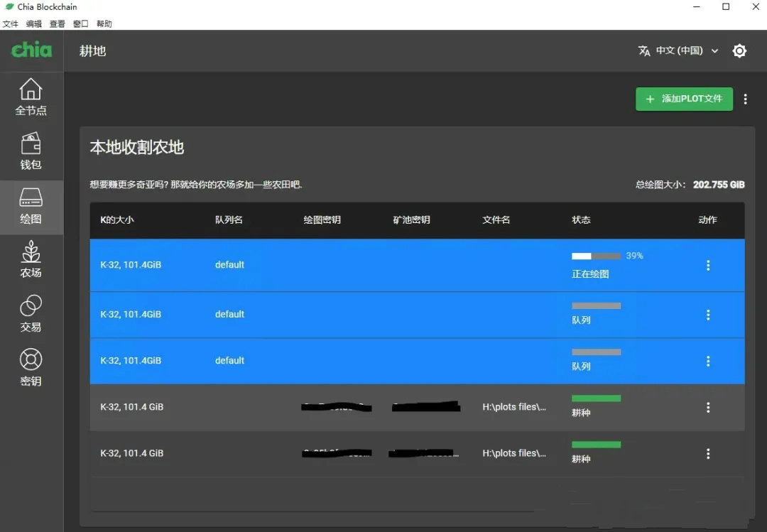
Task: Open the 查看 menu
Action: [57, 24]
